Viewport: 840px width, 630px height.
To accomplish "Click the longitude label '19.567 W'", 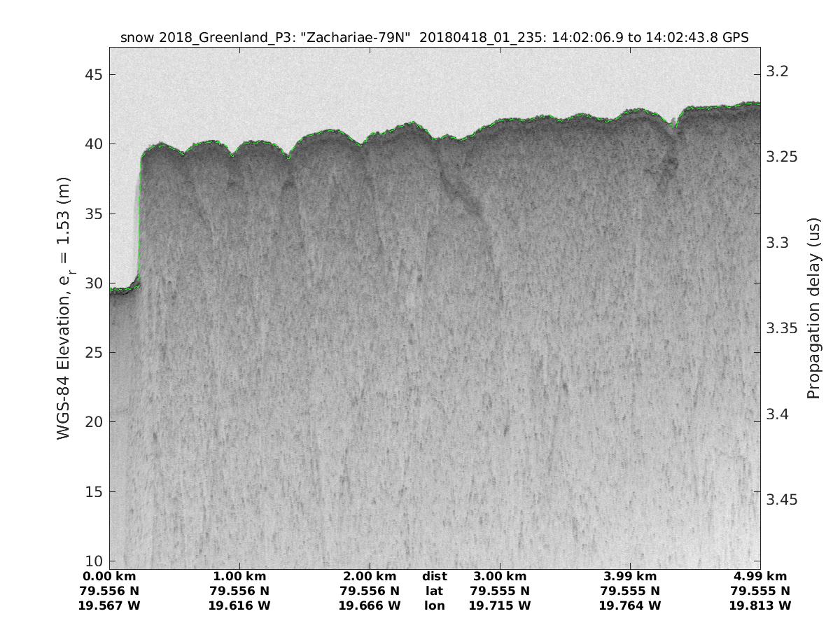I will point(109,605).
